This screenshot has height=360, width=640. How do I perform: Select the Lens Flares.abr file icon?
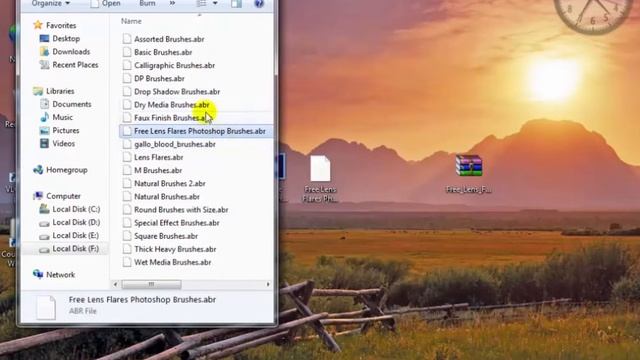(127, 157)
